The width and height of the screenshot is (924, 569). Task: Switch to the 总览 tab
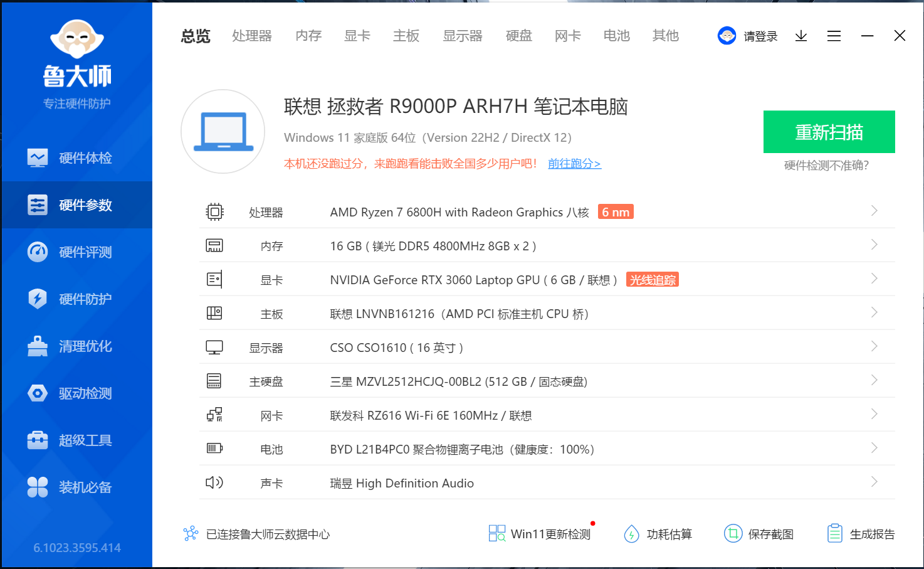pos(196,36)
